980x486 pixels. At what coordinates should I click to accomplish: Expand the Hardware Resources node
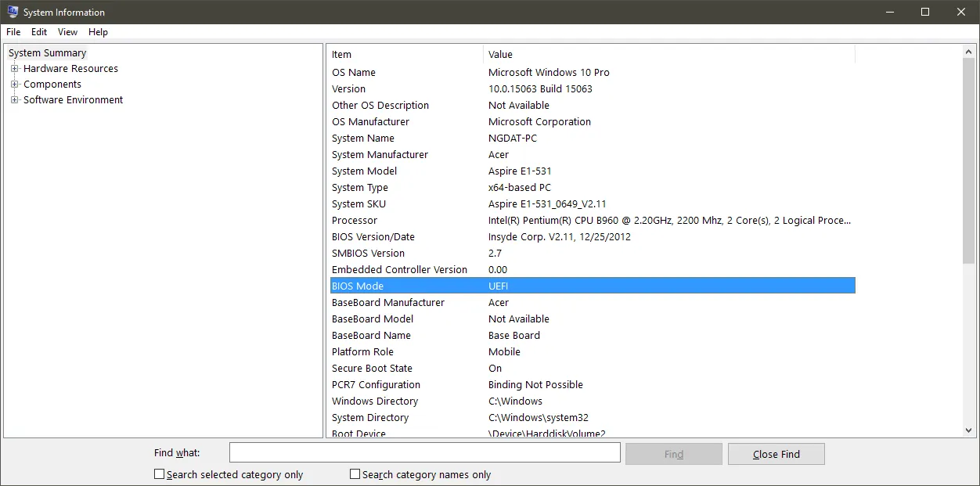tap(16, 68)
